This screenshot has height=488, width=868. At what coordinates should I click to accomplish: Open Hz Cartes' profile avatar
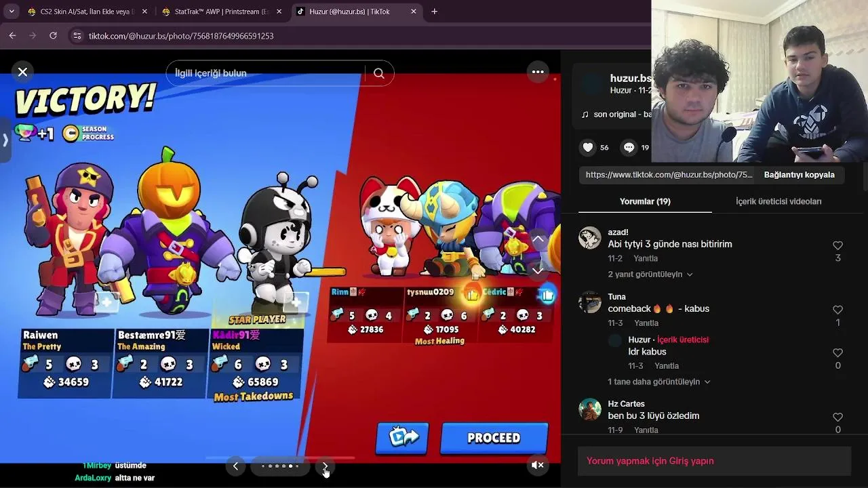590,409
